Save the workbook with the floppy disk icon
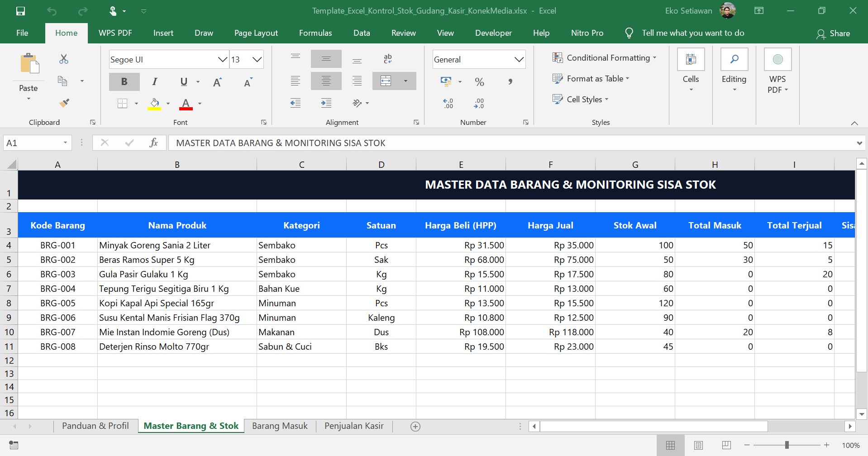 coord(20,11)
